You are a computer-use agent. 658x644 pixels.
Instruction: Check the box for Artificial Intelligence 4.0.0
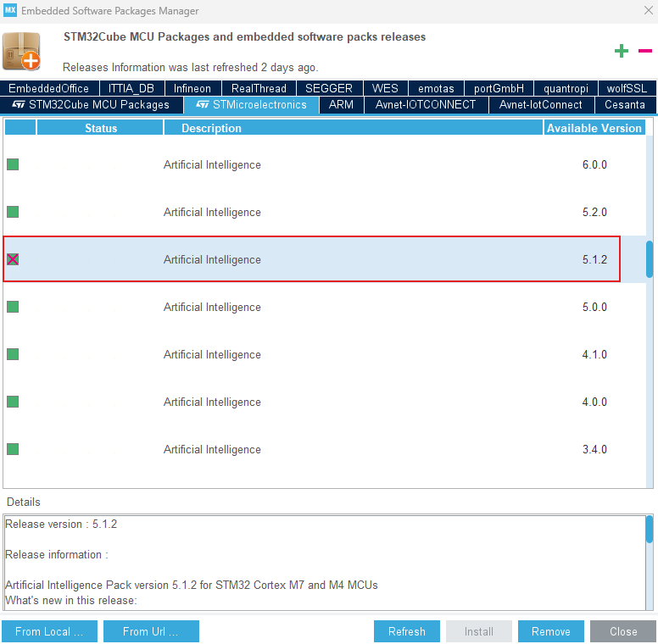coord(13,402)
